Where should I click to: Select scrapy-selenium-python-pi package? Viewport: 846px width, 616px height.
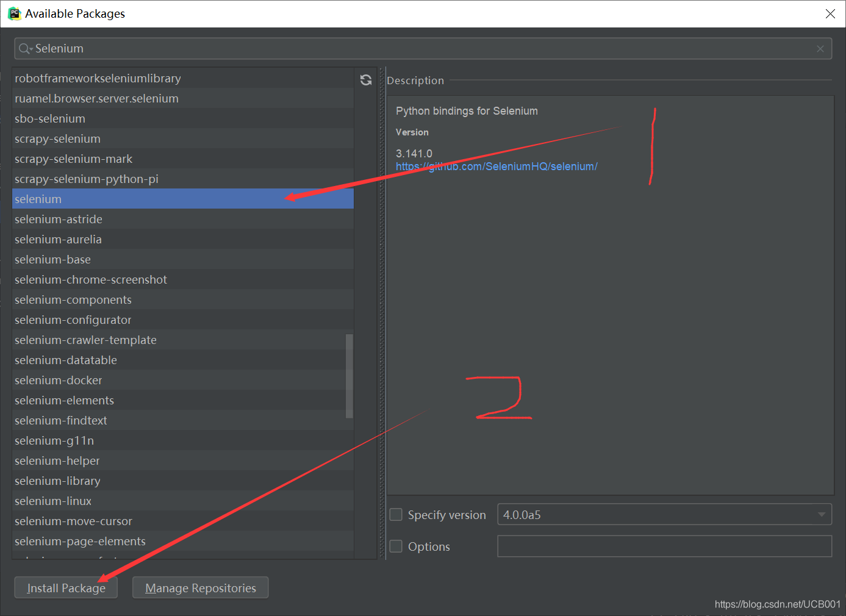tap(183, 179)
